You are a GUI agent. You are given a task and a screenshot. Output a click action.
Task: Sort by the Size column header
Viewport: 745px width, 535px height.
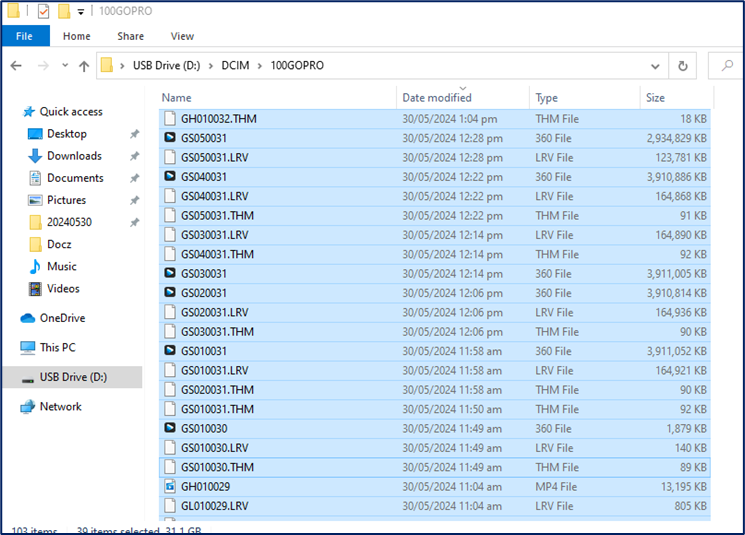676,97
